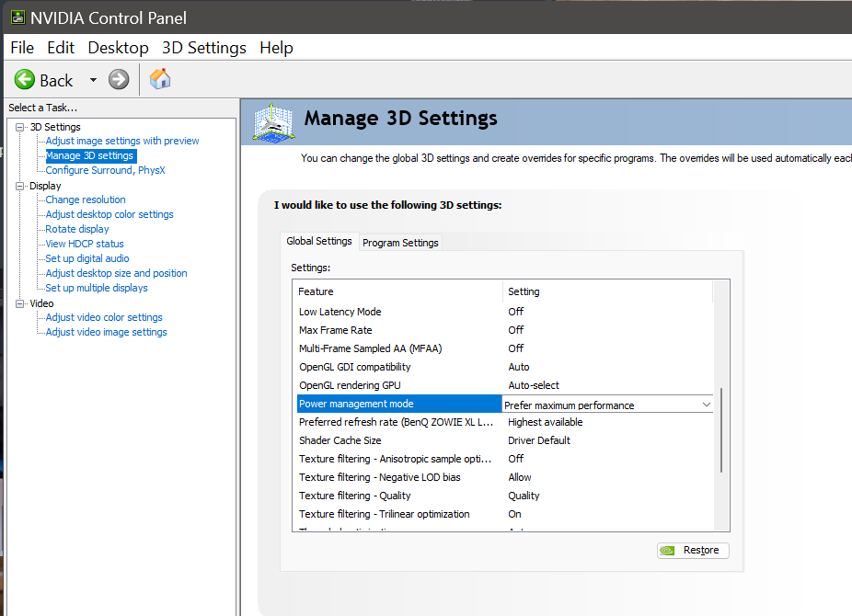Image resolution: width=852 pixels, height=616 pixels.
Task: Select Multi-Frame Sampled AA (MFAA) row
Action: tap(505, 348)
